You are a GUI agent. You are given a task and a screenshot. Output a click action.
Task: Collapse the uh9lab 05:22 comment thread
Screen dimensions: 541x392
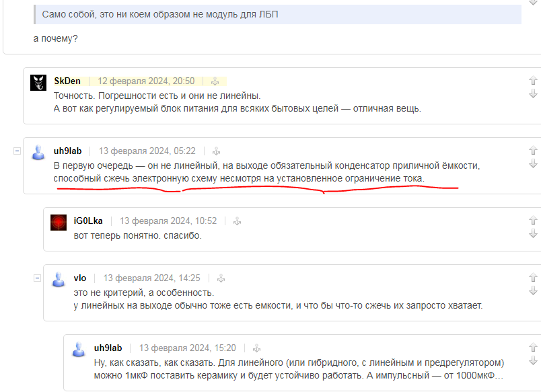pyautogui.click(x=17, y=151)
